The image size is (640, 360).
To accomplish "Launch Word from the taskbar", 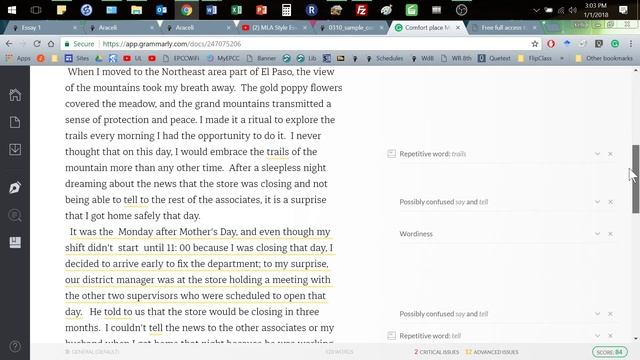I will (211, 10).
